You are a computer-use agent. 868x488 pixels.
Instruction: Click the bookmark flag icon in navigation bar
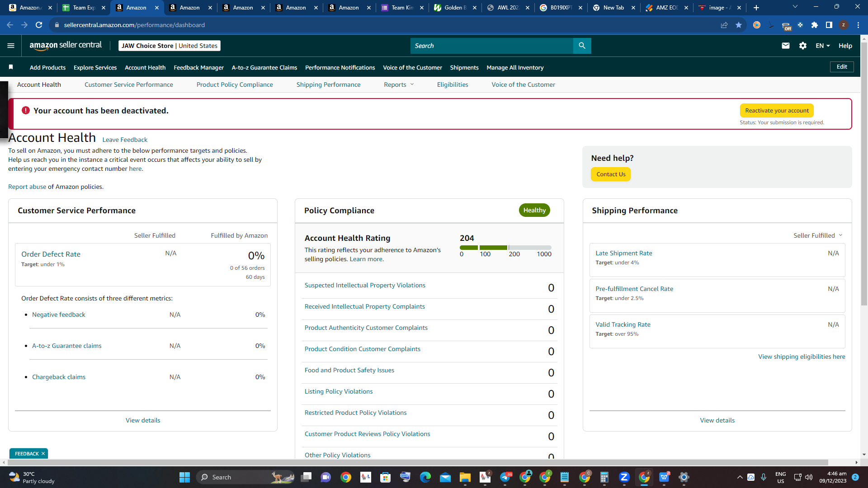click(x=11, y=67)
